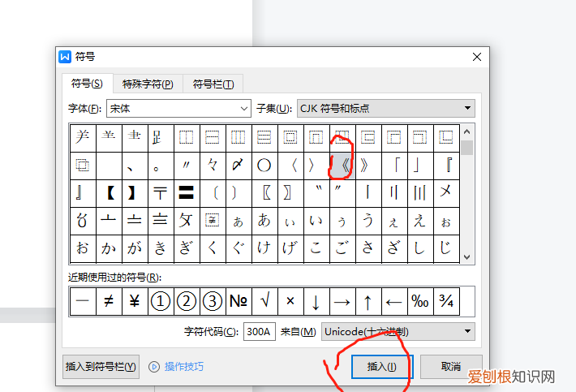Click the 操作技巧 play icon

tap(154, 367)
